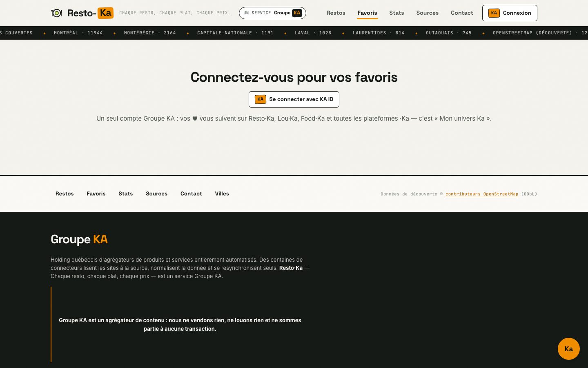Click ticker entry Outaouais · 745

point(449,33)
